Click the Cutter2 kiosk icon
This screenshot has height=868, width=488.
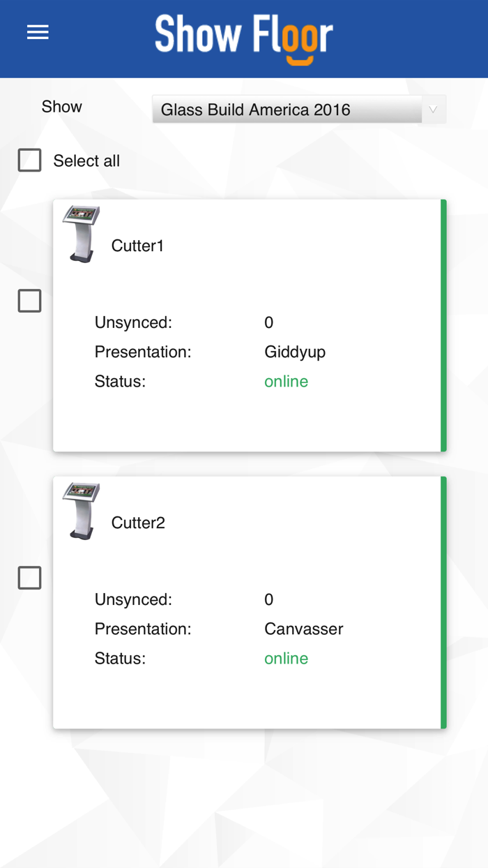(82, 511)
